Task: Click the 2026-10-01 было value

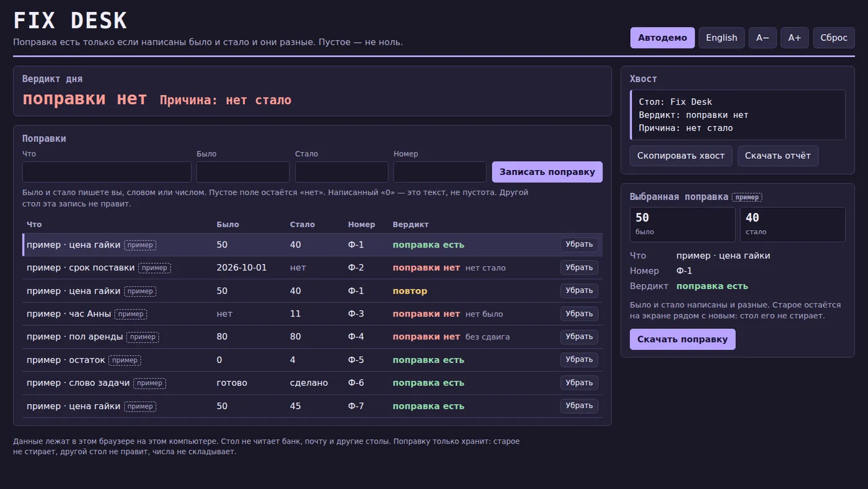Action: [x=242, y=268]
